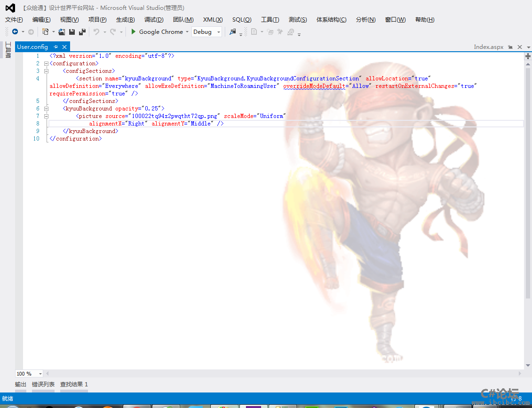
Task: Toggle the pin on the User.config tab
Action: tap(56, 47)
